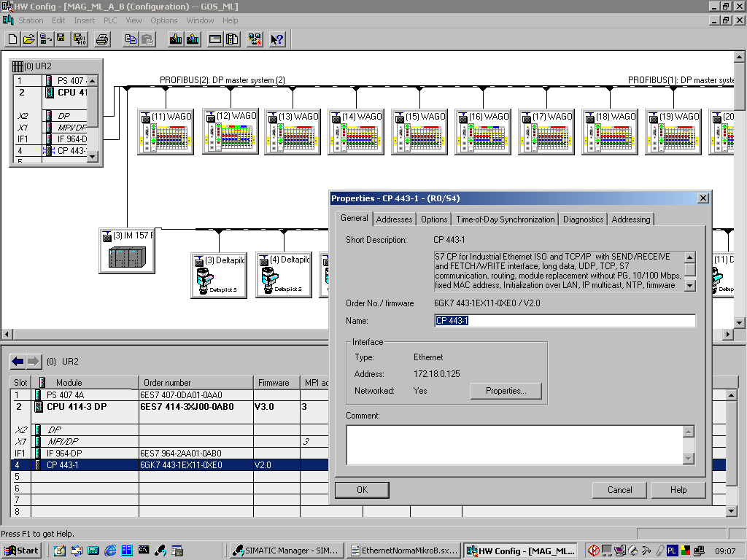Select the CPU 414-3 DP table row
The width and height of the screenshot is (747, 560).
point(169,412)
